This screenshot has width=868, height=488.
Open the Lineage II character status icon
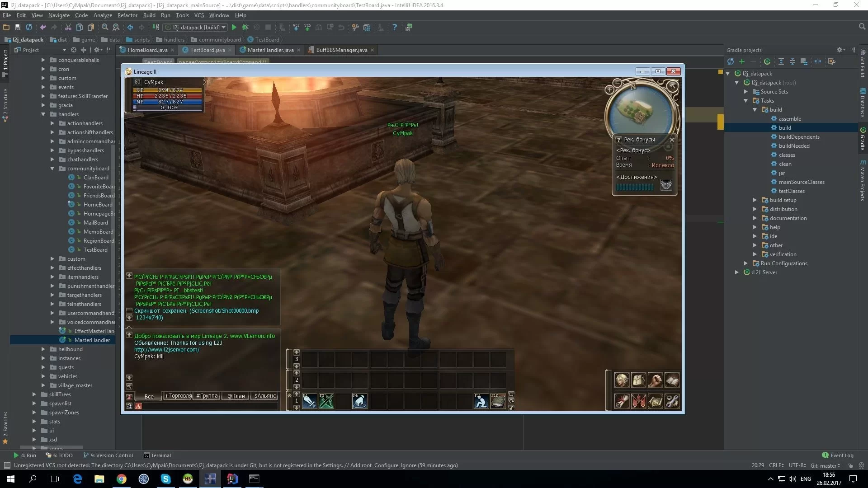tap(622, 380)
